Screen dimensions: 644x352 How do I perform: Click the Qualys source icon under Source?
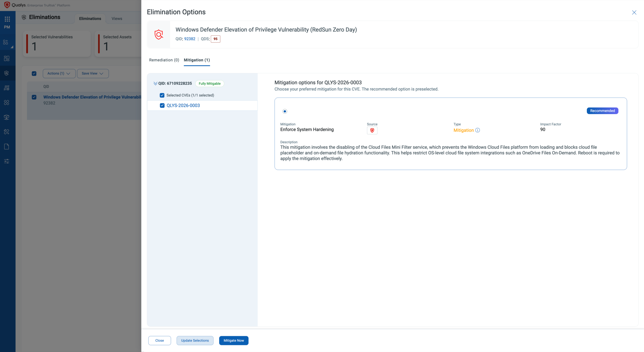pyautogui.click(x=372, y=130)
